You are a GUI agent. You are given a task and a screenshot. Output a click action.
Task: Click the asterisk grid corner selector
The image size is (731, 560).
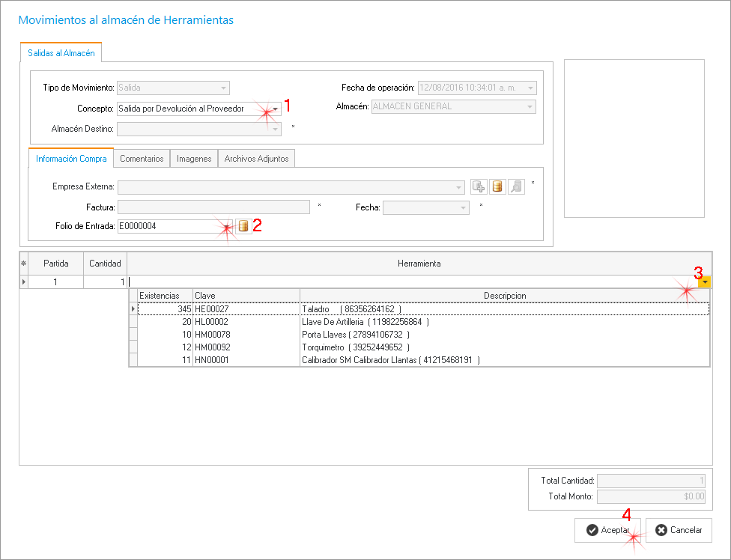point(23,264)
